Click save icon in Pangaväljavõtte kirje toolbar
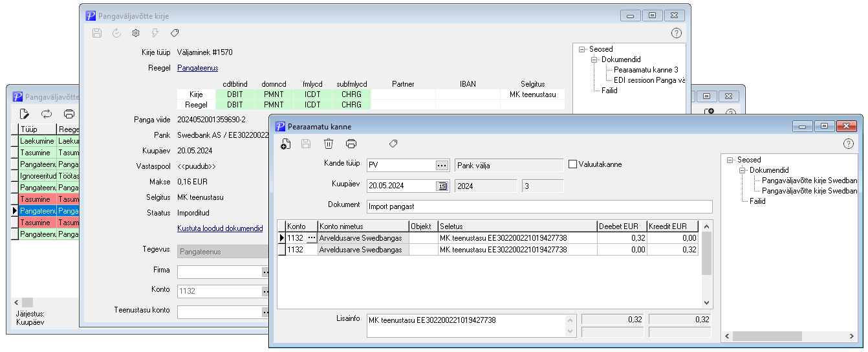Screen dimensions: 868x352 point(97,32)
